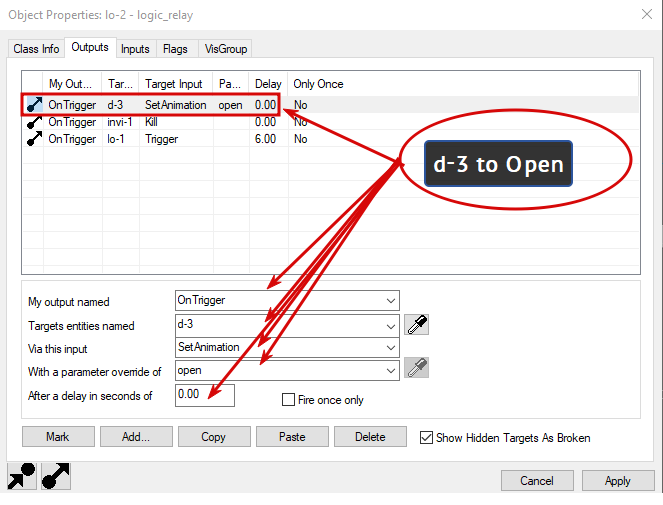This screenshot has height=505, width=663.
Task: Click the eyedropper beside Targets entities named
Action: 416,325
